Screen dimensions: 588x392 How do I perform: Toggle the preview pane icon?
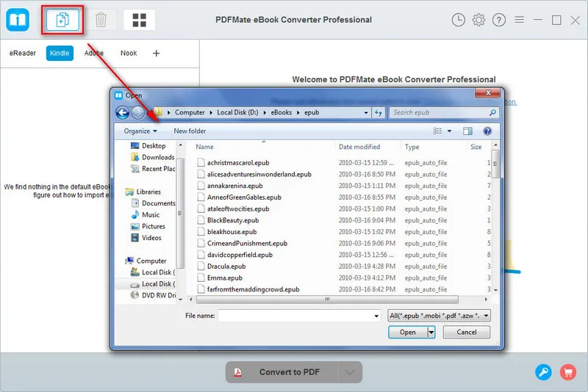coord(467,131)
